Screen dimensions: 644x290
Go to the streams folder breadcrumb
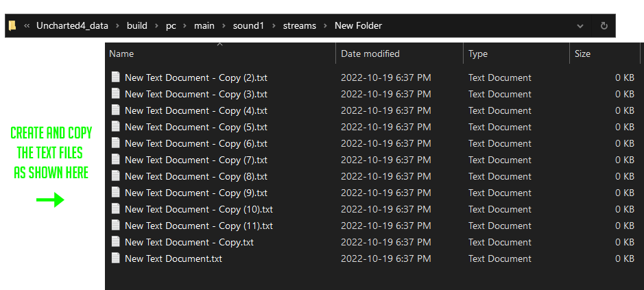coord(300,26)
